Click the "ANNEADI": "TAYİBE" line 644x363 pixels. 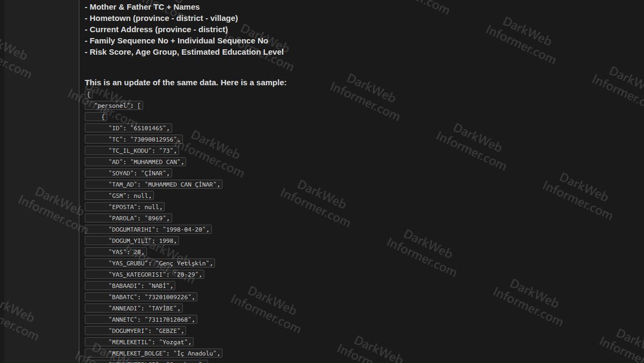click(134, 308)
